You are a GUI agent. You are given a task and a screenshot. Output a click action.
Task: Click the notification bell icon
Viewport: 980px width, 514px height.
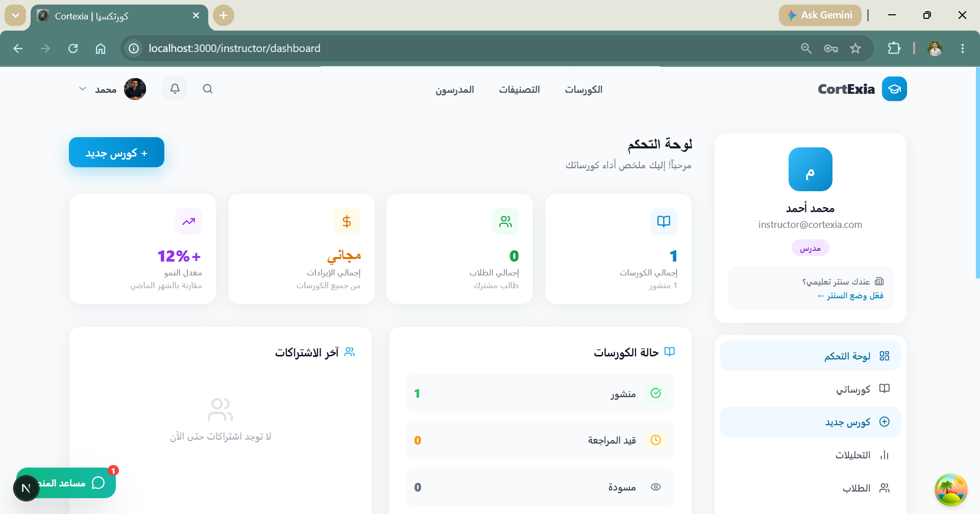click(175, 89)
